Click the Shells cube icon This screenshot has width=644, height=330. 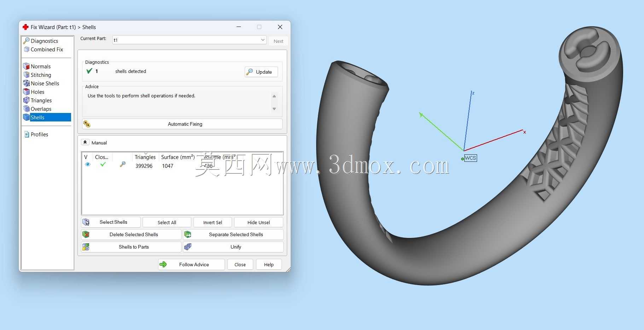click(x=26, y=117)
